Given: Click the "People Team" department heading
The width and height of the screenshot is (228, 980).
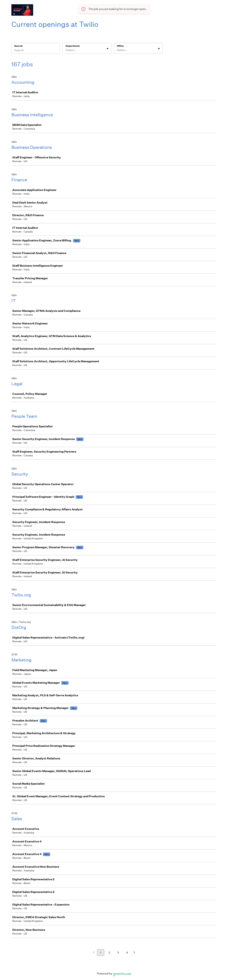Looking at the screenshot, I should pyautogui.click(x=24, y=416).
